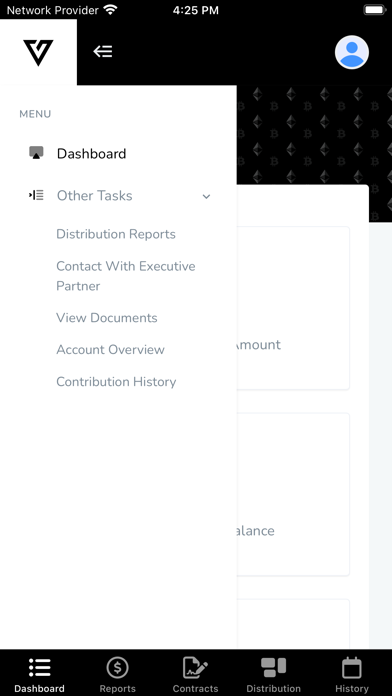
Task: Open the History calendar icon tab
Action: click(x=352, y=668)
